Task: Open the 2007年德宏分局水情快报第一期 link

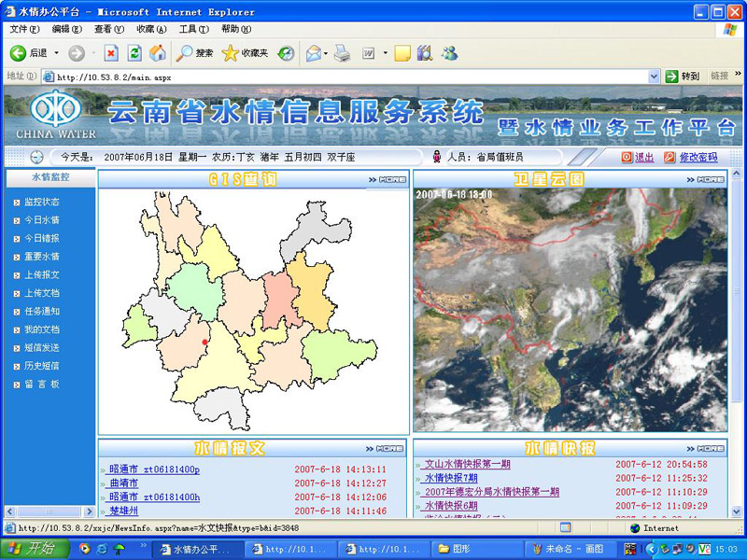Action: [492, 492]
